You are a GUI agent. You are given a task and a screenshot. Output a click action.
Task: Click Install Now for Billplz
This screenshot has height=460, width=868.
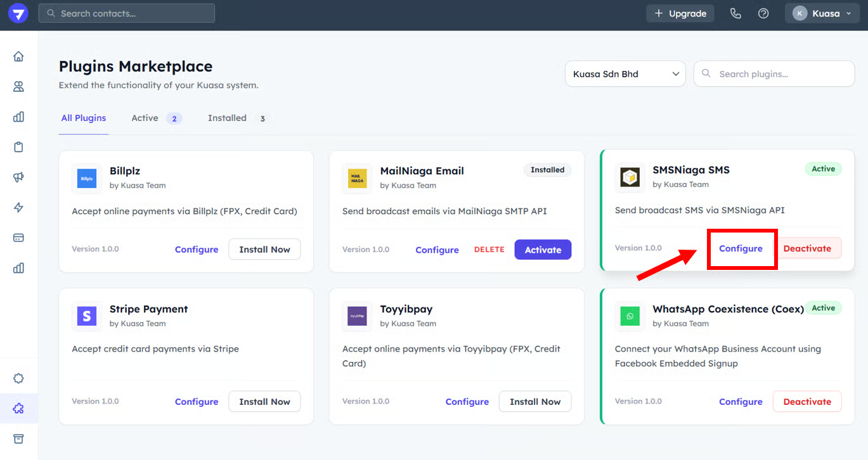coord(264,250)
